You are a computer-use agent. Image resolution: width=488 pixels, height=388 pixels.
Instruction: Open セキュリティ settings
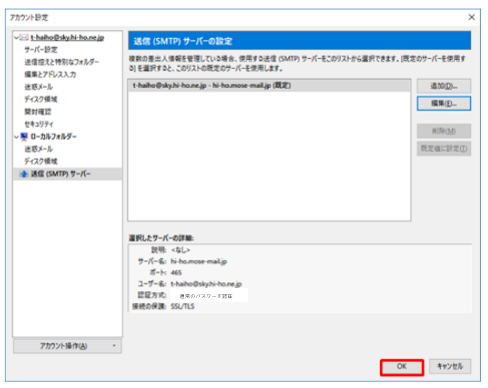pos(39,124)
